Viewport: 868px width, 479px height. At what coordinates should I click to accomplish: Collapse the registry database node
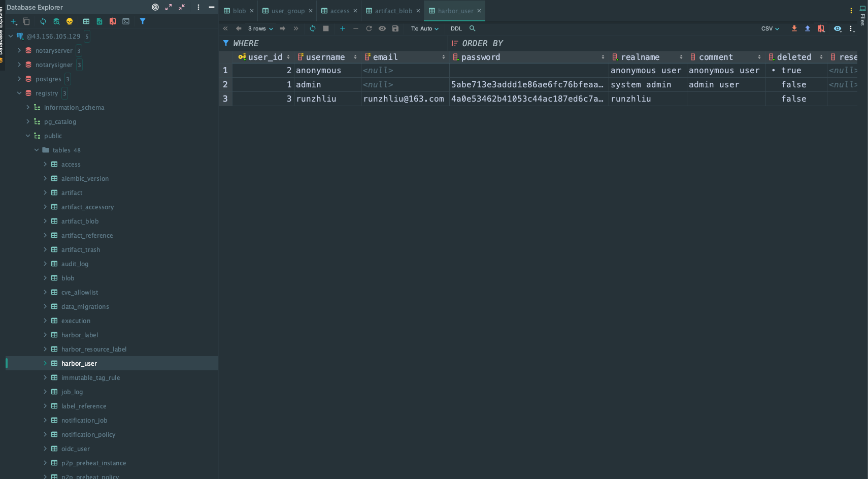pyautogui.click(x=19, y=93)
